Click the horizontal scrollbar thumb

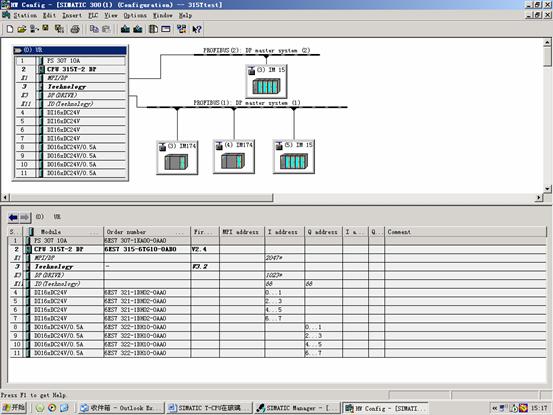pyautogui.click(x=141, y=198)
